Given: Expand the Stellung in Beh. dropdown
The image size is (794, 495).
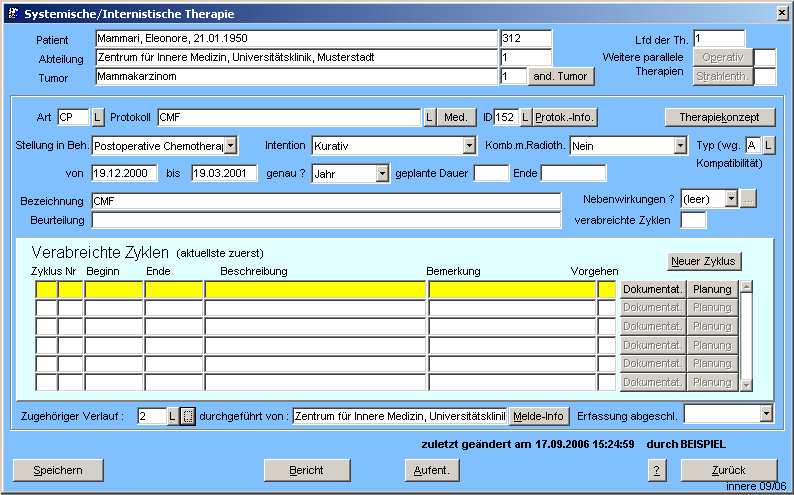Looking at the screenshot, I should tap(231, 146).
